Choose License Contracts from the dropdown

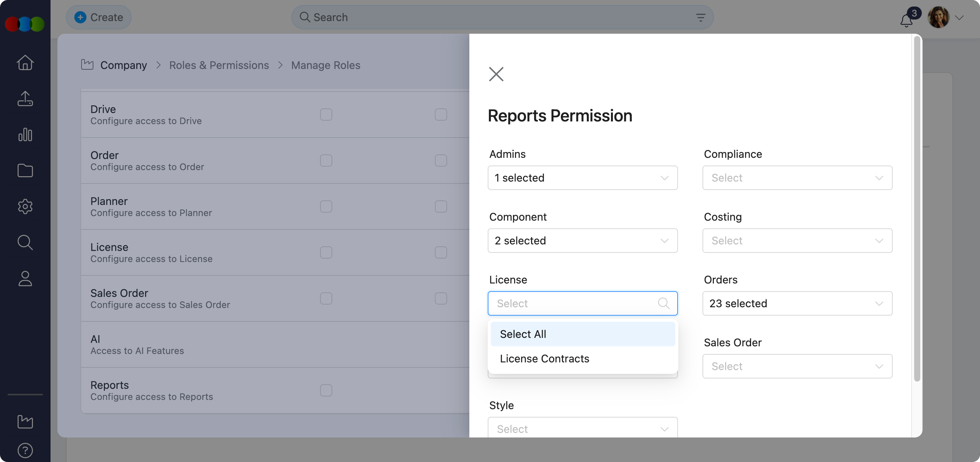[x=544, y=359]
